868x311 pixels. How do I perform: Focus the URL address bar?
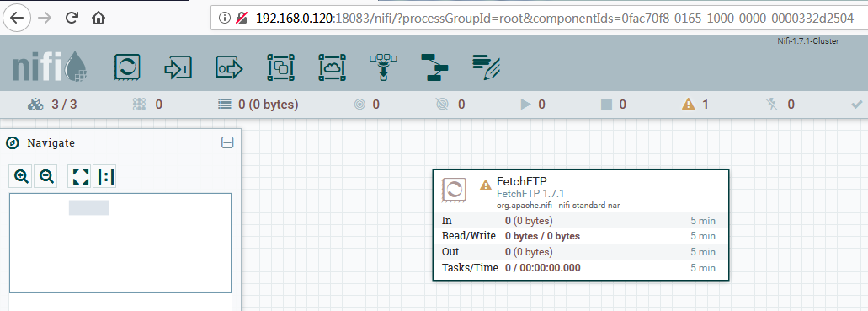[539, 18]
